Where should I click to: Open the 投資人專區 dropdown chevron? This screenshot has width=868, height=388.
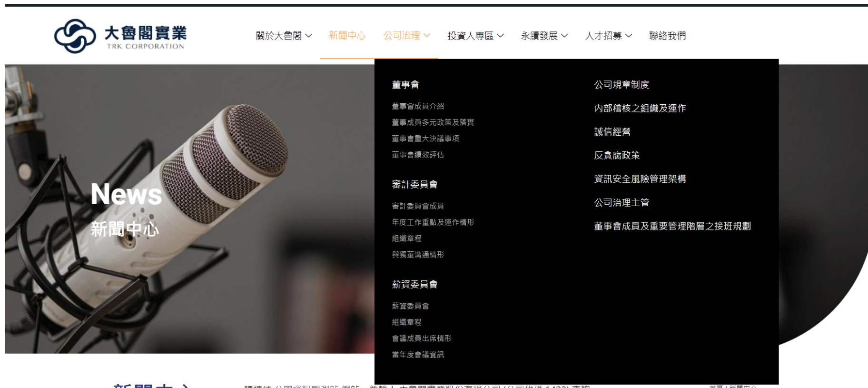coord(500,36)
